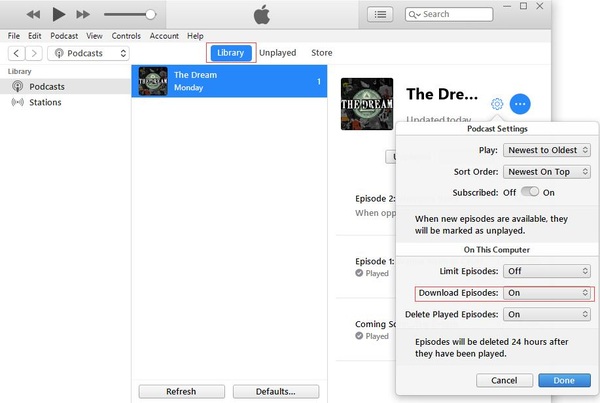The height and width of the screenshot is (403, 600).
Task: Switch to the Unplayed tab
Action: coord(277,53)
